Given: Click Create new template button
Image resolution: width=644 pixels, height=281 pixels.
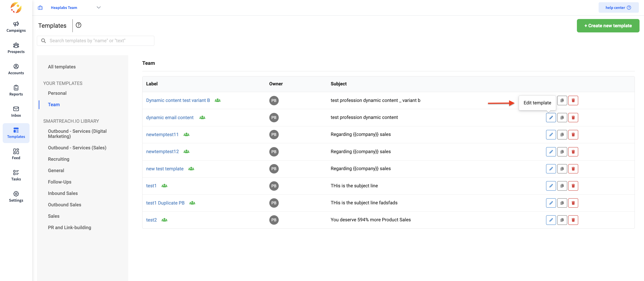Looking at the screenshot, I should 608,26.
